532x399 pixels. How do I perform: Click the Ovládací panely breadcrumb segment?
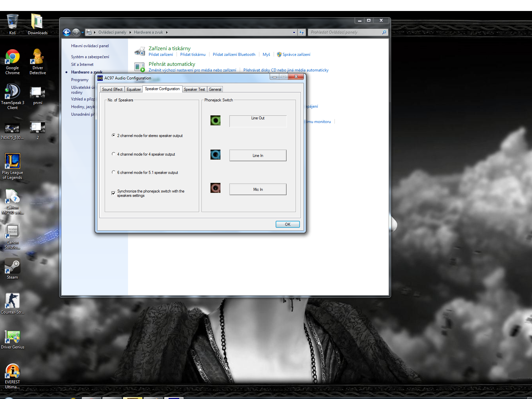tap(112, 32)
